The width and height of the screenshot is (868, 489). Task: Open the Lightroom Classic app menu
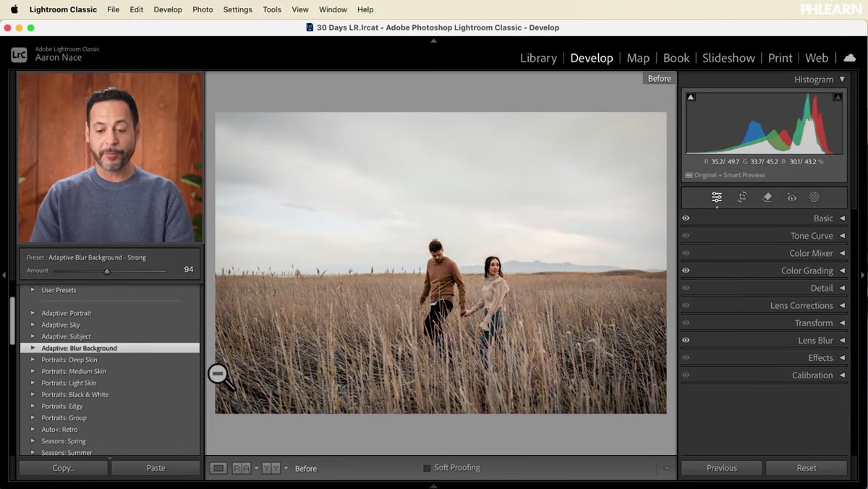pyautogui.click(x=63, y=9)
